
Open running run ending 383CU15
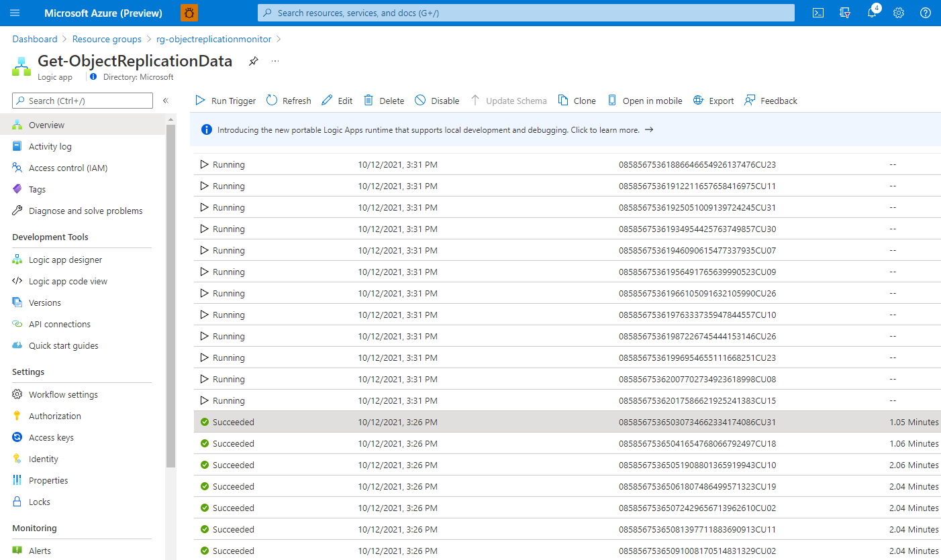click(567, 400)
